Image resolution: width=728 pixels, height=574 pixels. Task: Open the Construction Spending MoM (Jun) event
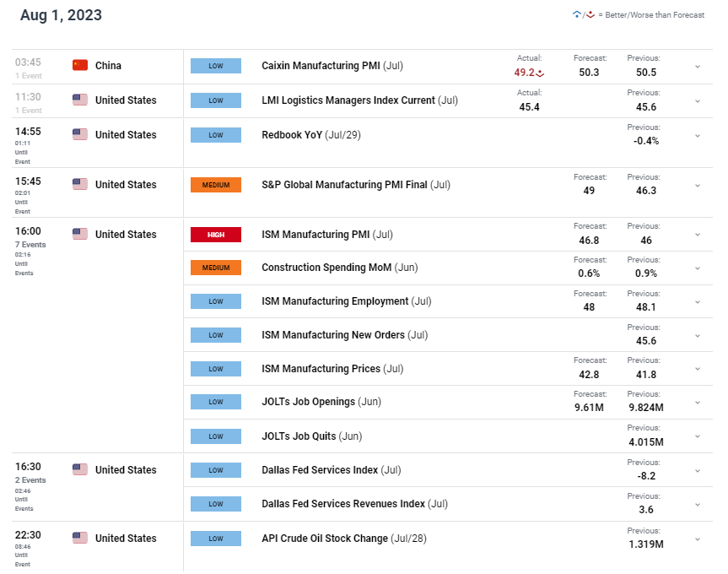pos(340,268)
